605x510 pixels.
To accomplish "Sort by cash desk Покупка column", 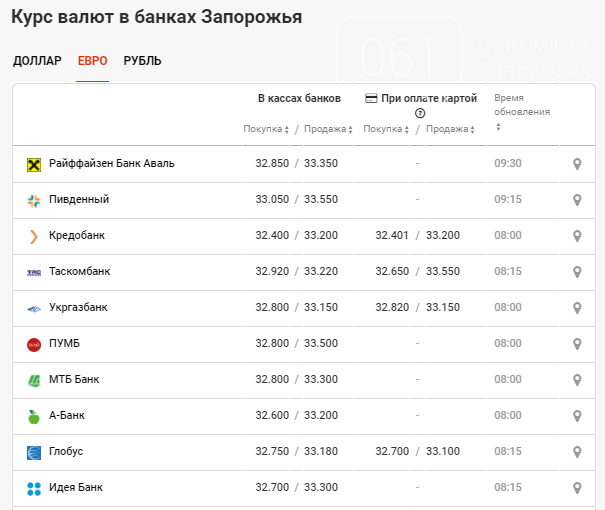I will click(266, 129).
